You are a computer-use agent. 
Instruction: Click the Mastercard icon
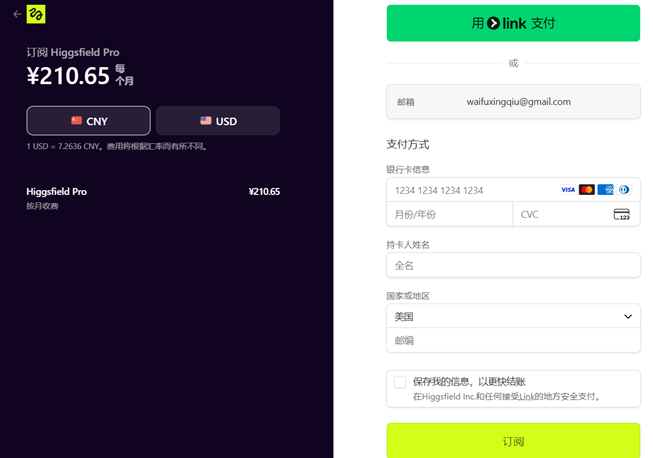coord(586,190)
